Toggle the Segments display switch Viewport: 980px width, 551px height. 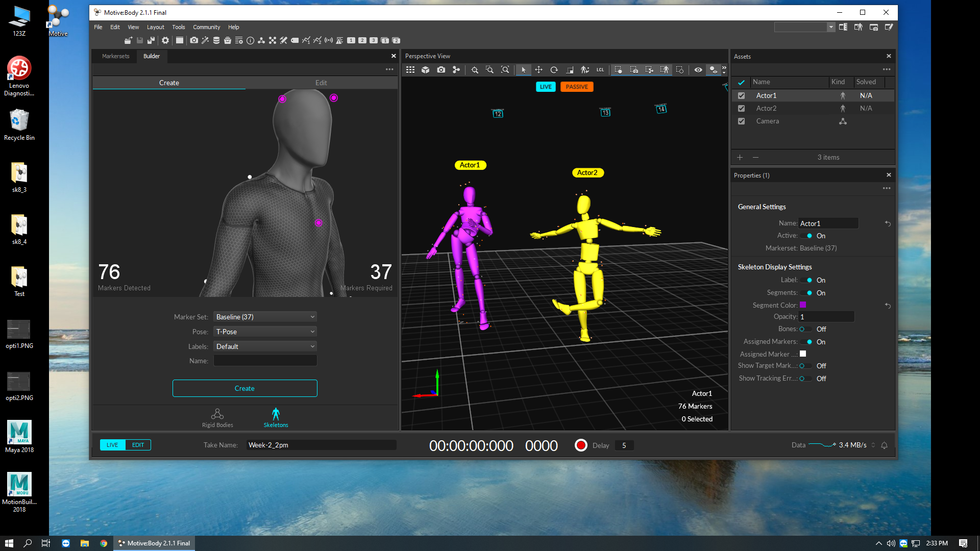tap(806, 293)
